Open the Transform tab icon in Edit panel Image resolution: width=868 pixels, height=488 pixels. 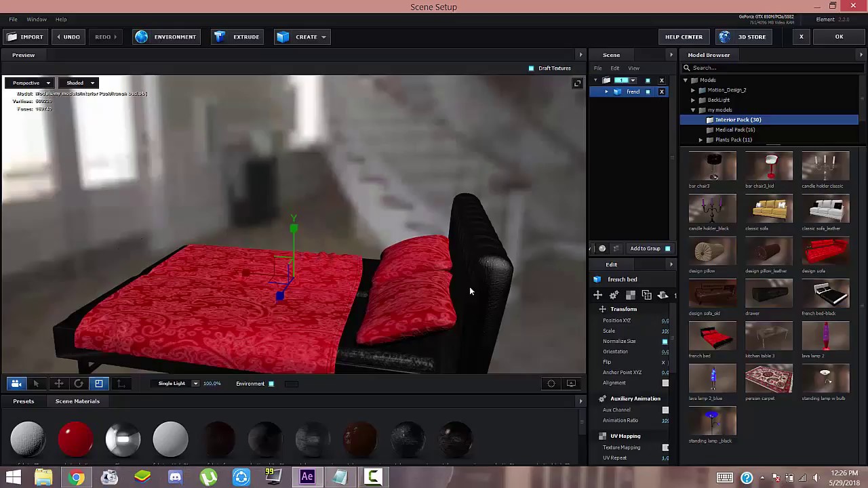[x=597, y=295]
